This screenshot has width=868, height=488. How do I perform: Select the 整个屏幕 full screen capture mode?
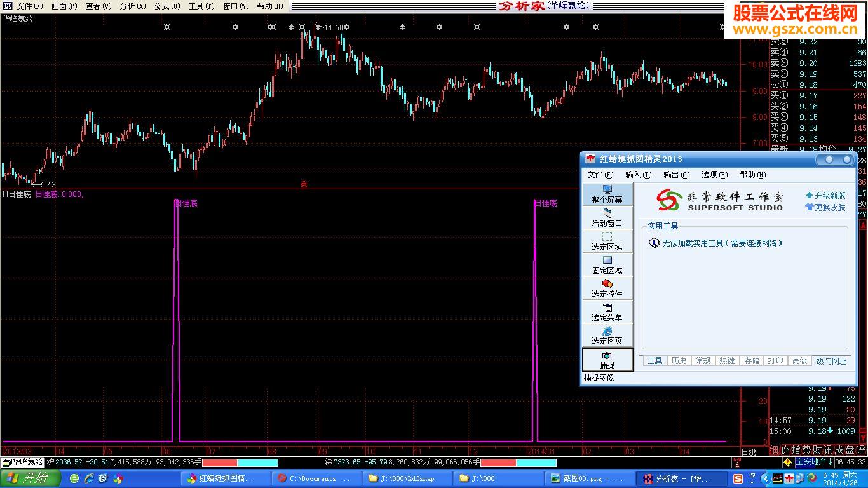pos(607,194)
